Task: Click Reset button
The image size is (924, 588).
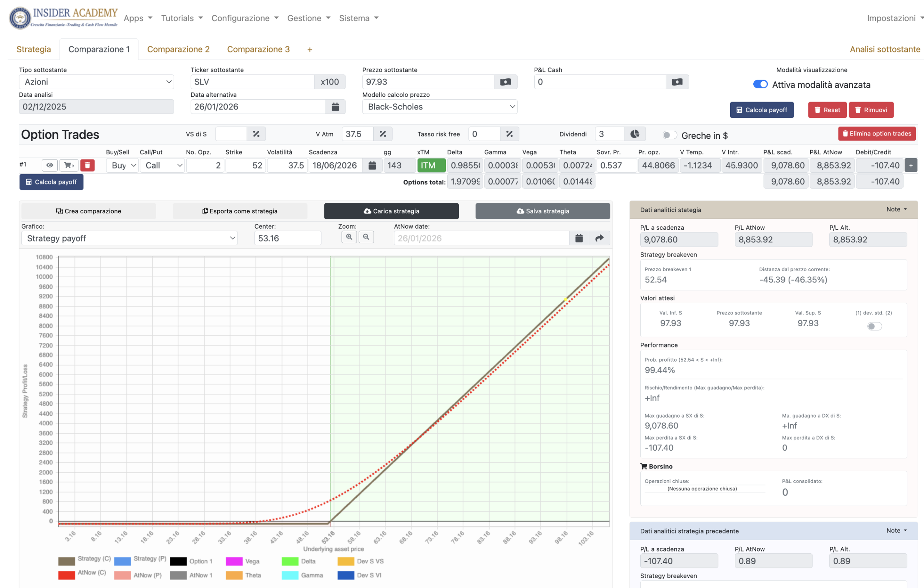Action: (827, 110)
